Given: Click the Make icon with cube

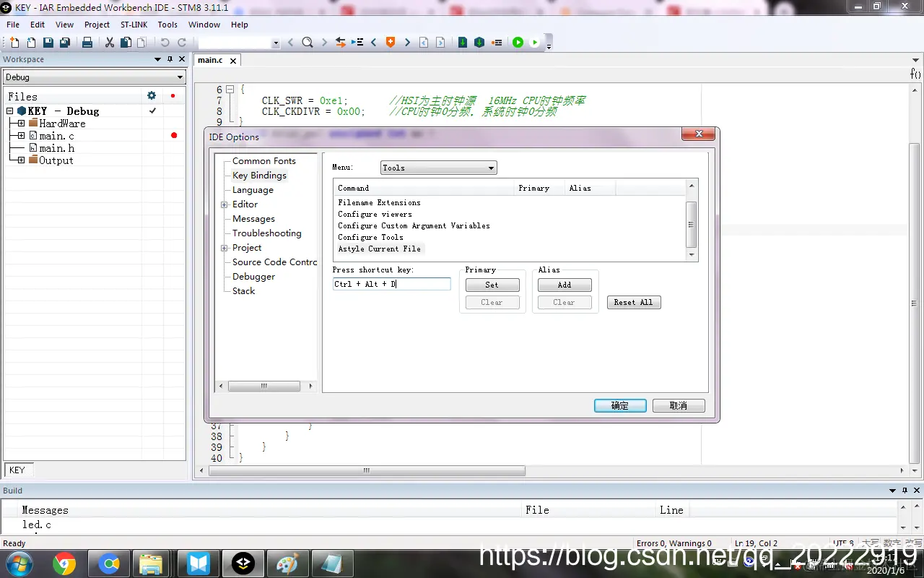Looking at the screenshot, I should click(x=479, y=43).
